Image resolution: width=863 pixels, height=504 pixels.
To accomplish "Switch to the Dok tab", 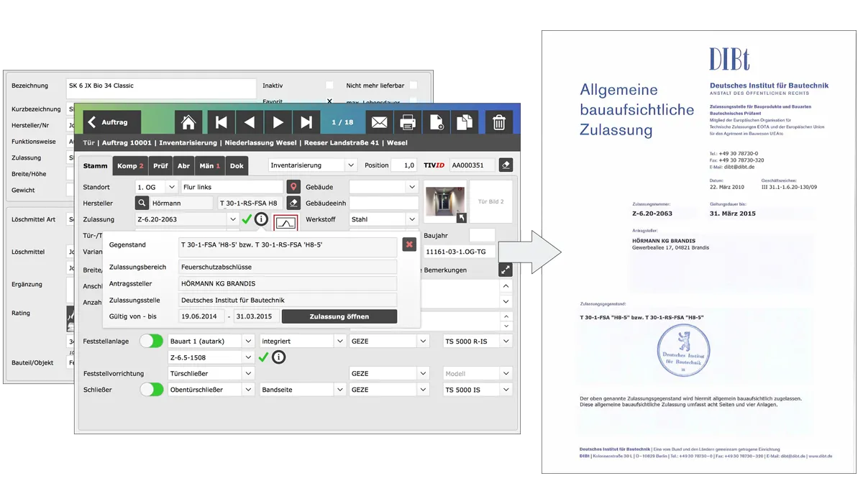I will 237,165.
